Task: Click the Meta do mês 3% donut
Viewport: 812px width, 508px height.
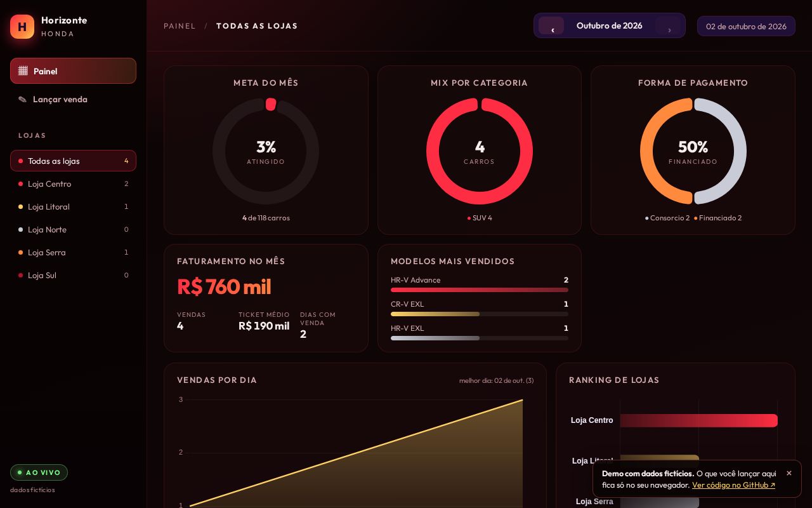Action: click(x=266, y=151)
